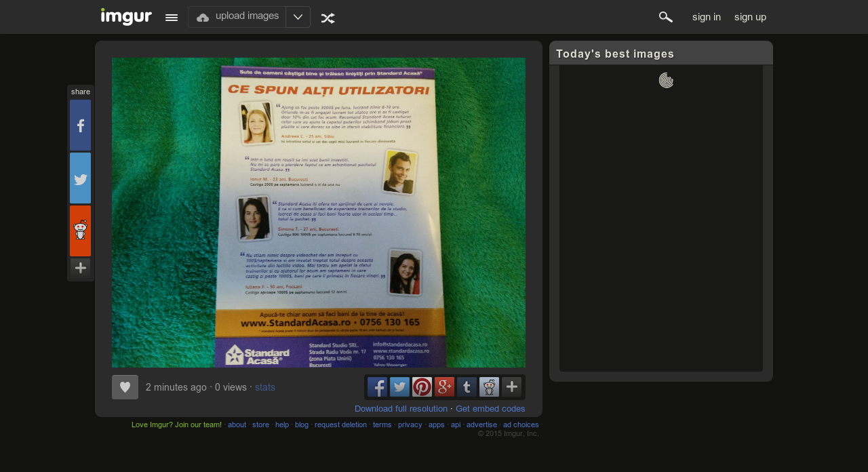Open the privacy footer link
Viewport: 868px width, 472px height.
410,425
